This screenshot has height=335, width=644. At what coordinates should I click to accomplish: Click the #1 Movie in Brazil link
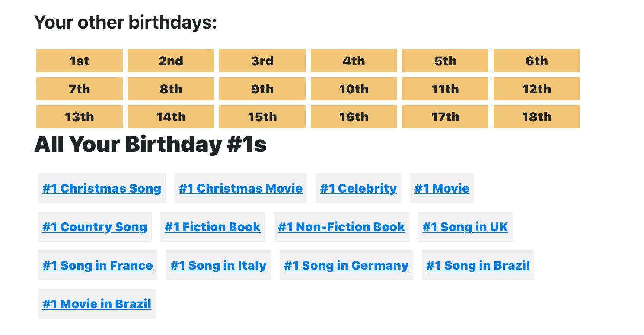tap(97, 304)
